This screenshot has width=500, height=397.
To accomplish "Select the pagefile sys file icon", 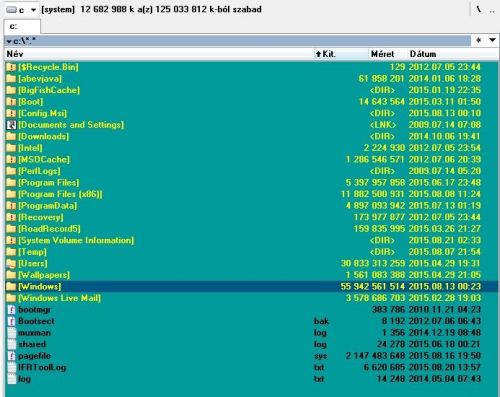I will pos(12,356).
